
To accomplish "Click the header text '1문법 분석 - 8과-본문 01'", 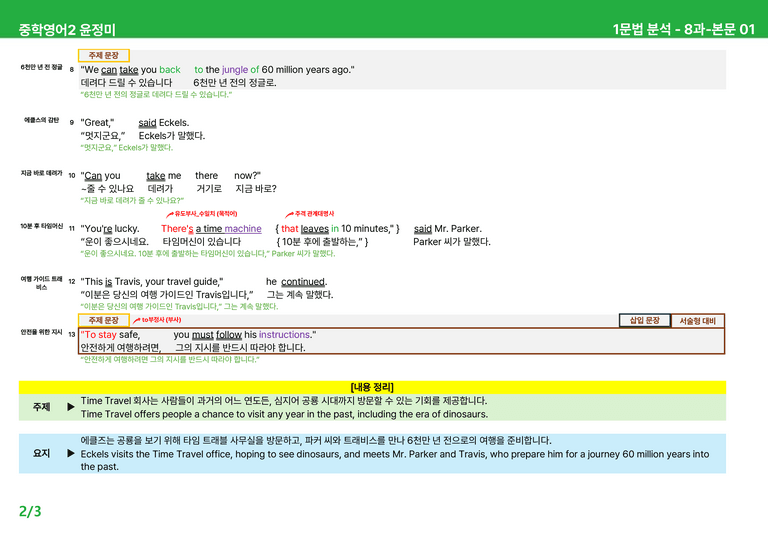I will [x=683, y=29].
